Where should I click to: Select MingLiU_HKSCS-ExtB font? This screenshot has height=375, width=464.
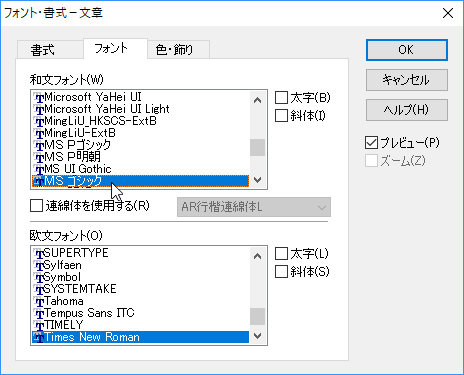click(140, 121)
